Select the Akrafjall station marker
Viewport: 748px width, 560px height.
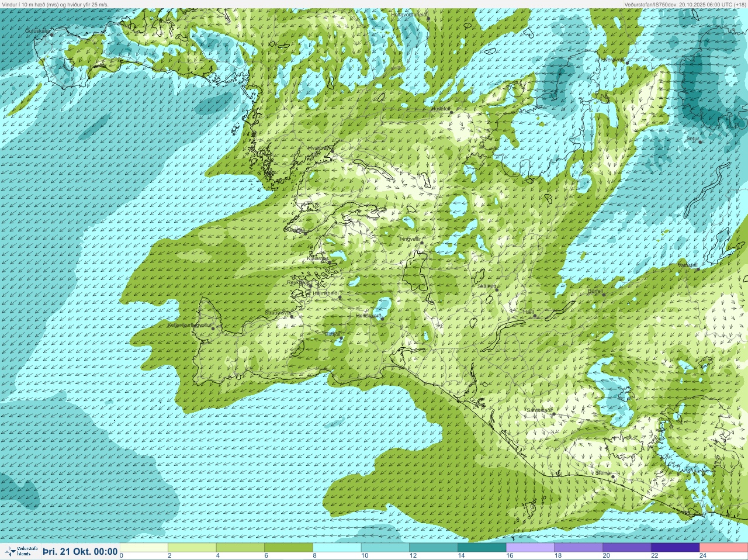tap(305, 233)
